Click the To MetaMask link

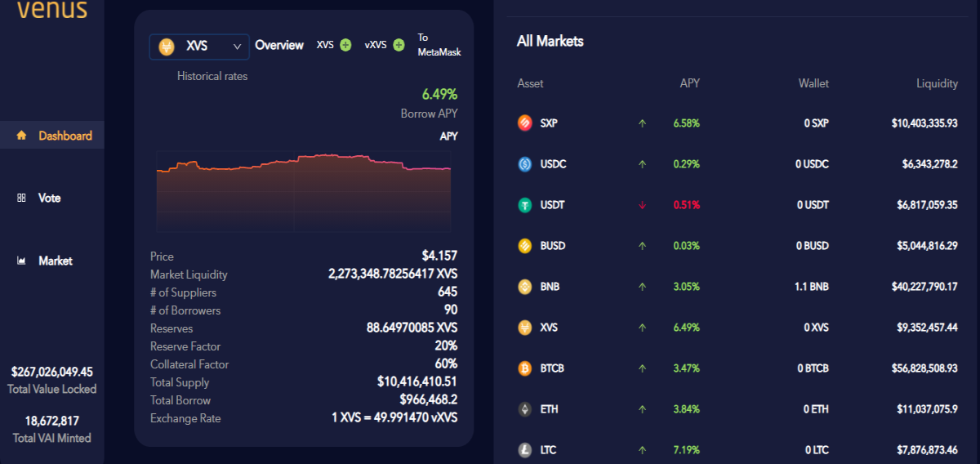(x=439, y=45)
